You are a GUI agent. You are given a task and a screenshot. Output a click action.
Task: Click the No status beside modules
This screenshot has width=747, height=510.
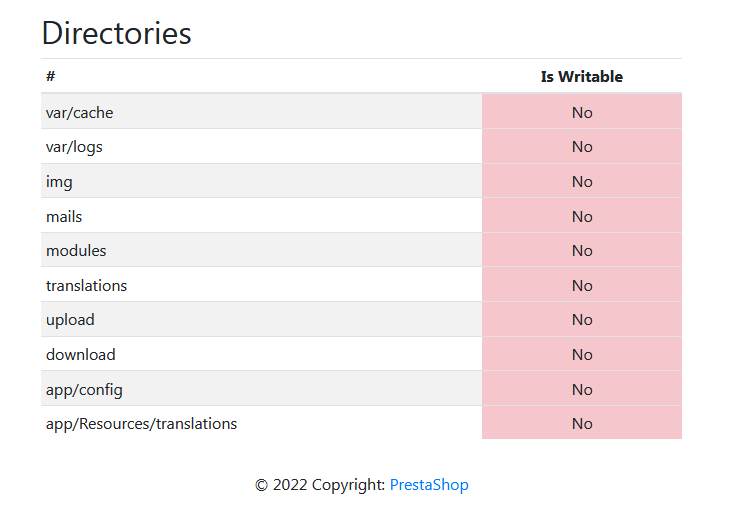pyautogui.click(x=582, y=251)
